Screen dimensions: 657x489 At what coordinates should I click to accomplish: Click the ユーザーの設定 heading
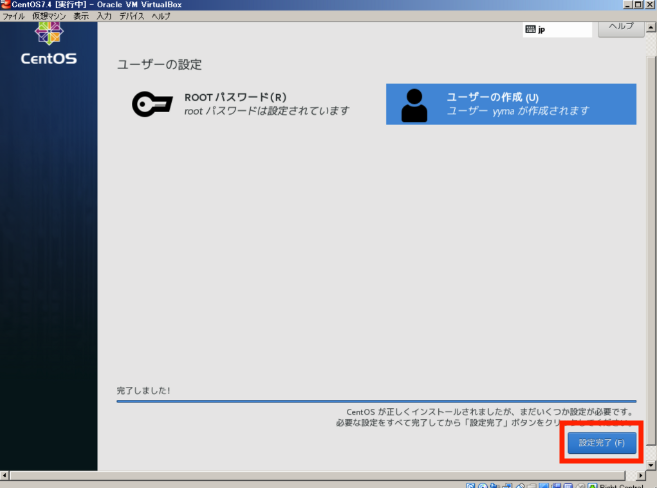pyautogui.click(x=159, y=65)
